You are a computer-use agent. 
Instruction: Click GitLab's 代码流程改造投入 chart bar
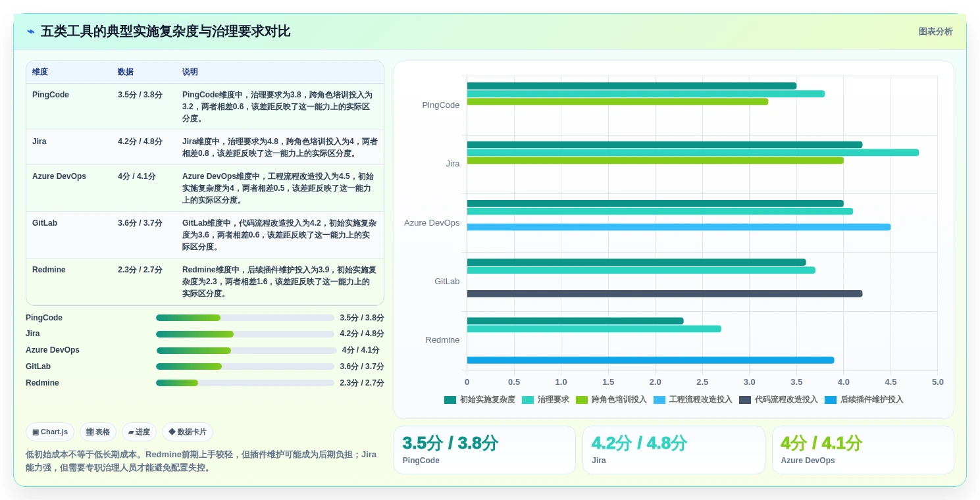[x=665, y=293]
